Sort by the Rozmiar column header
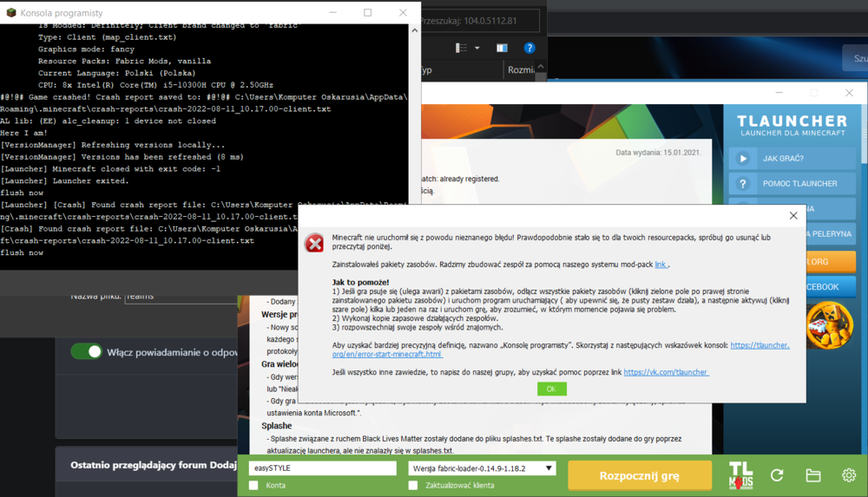This screenshot has width=868, height=497. pos(520,70)
